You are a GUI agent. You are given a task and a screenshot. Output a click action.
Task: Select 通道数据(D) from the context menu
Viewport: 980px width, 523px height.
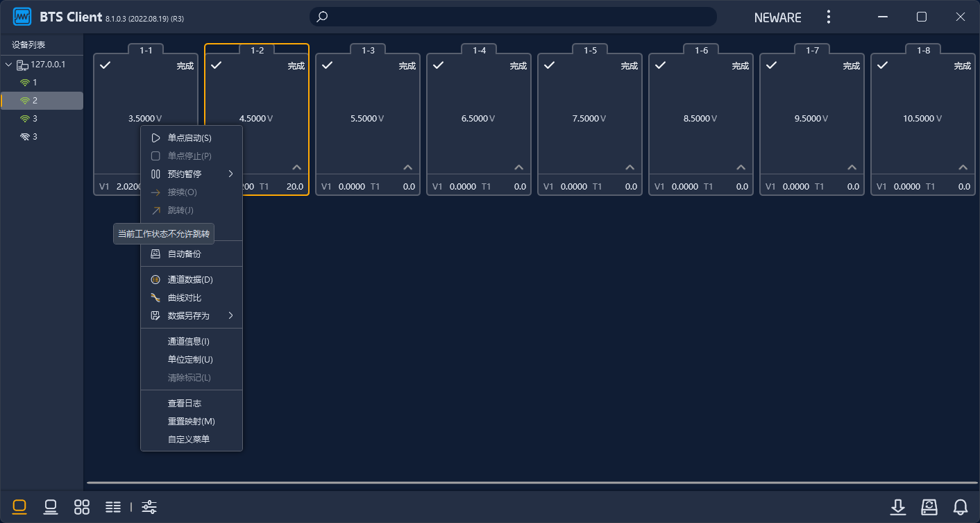pos(190,280)
